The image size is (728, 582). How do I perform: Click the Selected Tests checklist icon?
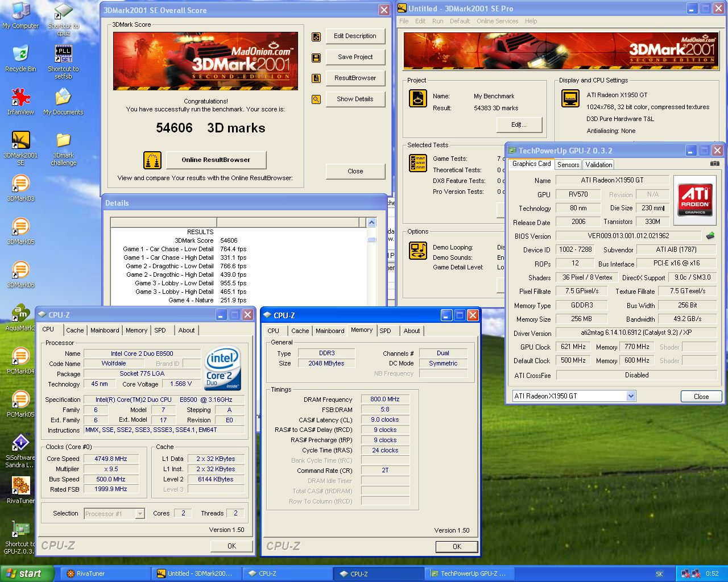pos(418,163)
